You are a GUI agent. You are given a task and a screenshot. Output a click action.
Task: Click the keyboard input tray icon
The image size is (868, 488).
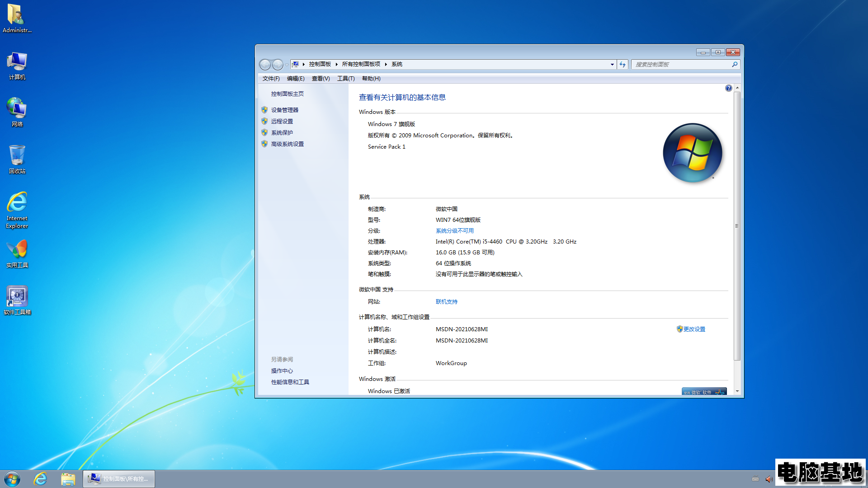click(755, 479)
